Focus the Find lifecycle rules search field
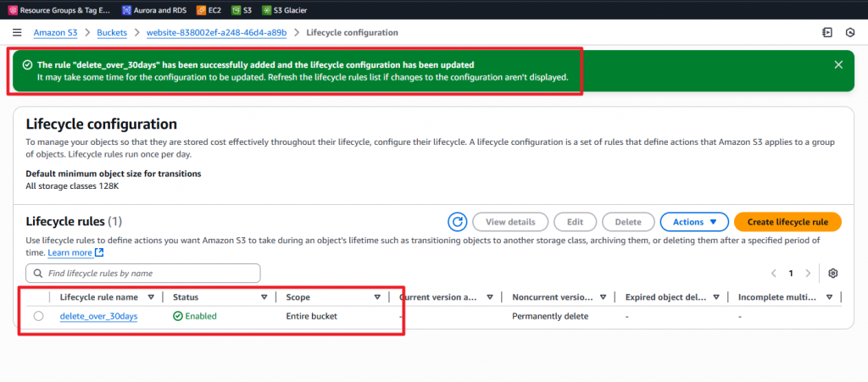The height and width of the screenshot is (382, 868). click(142, 273)
